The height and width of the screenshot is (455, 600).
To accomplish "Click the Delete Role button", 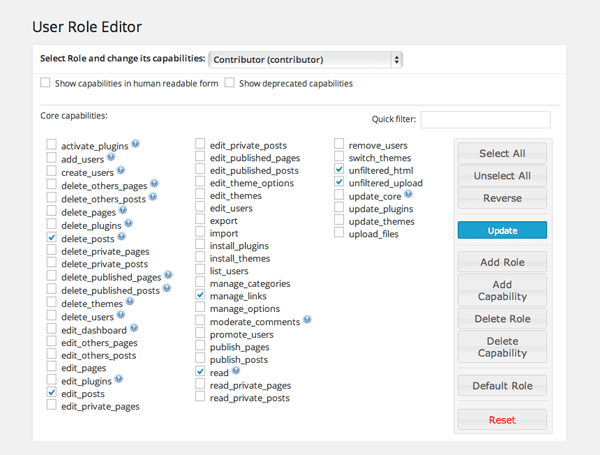I will 502,318.
